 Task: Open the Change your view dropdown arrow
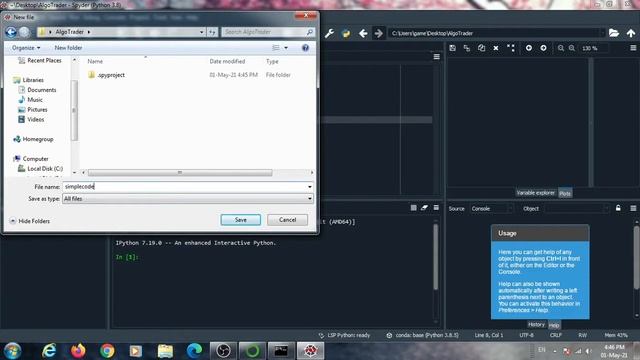[286, 48]
